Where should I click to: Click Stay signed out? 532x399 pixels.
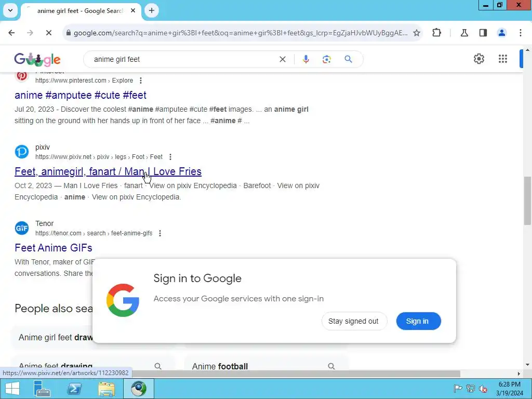[354, 321]
